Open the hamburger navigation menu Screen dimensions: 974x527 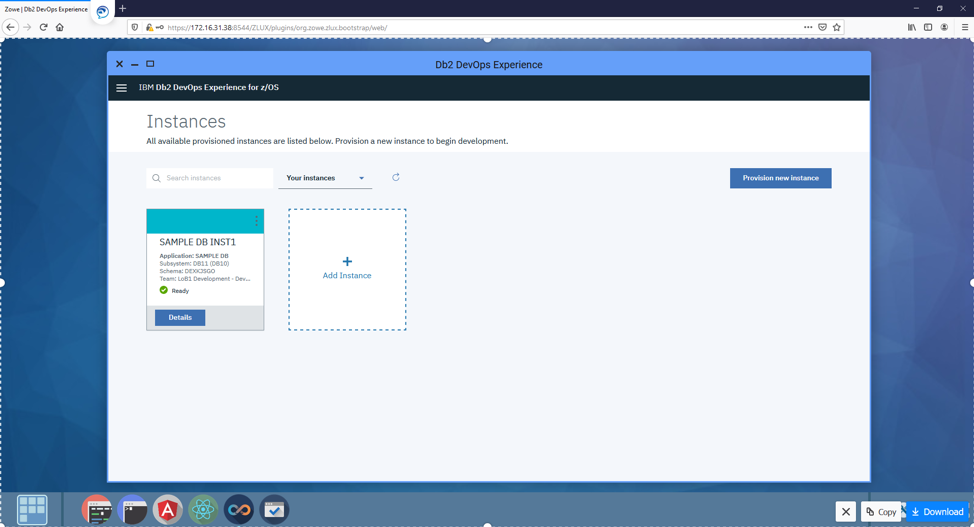point(122,88)
